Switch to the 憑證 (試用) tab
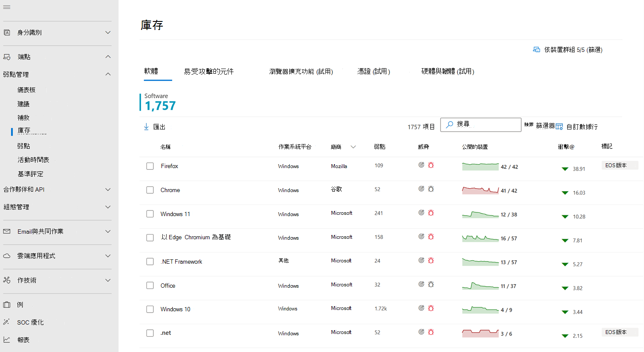 pos(374,71)
